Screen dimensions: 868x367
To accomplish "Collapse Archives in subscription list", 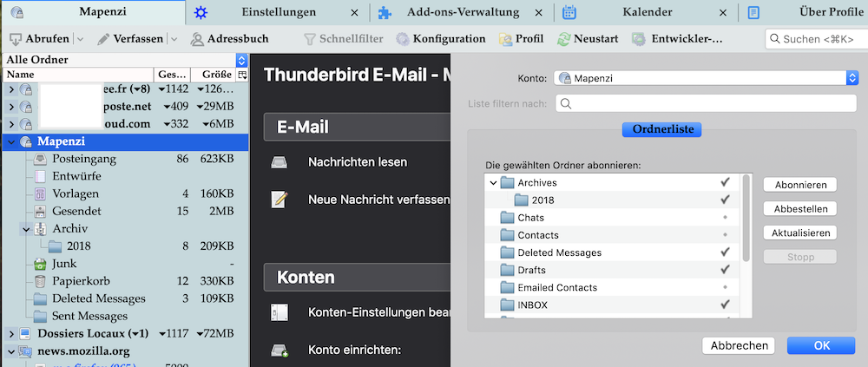I will point(493,183).
